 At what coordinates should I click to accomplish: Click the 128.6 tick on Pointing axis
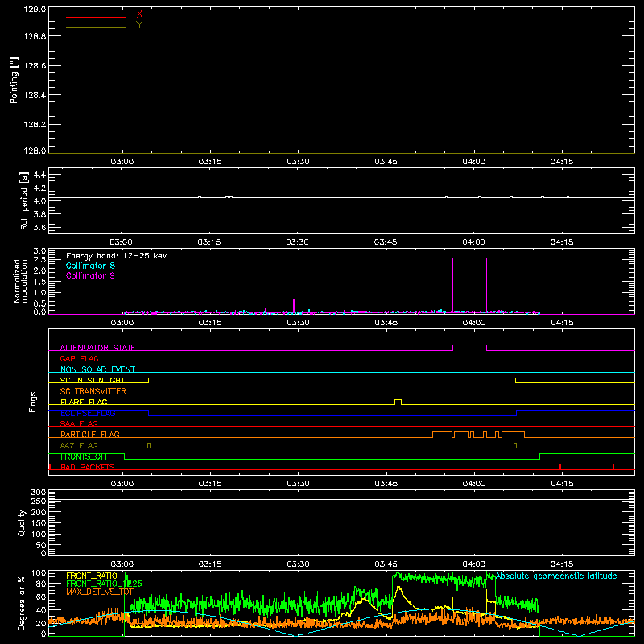coord(35,66)
